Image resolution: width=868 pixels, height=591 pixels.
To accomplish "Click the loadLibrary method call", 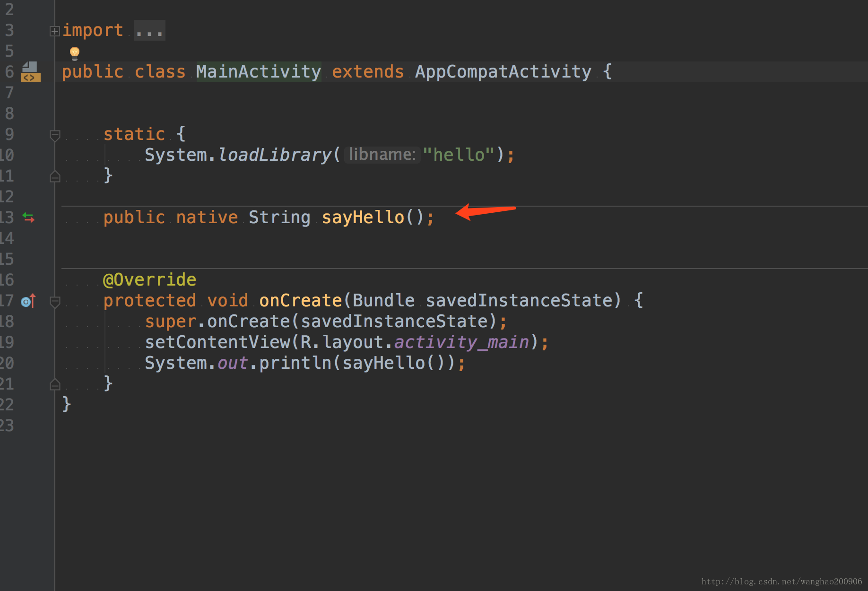I will pos(275,155).
